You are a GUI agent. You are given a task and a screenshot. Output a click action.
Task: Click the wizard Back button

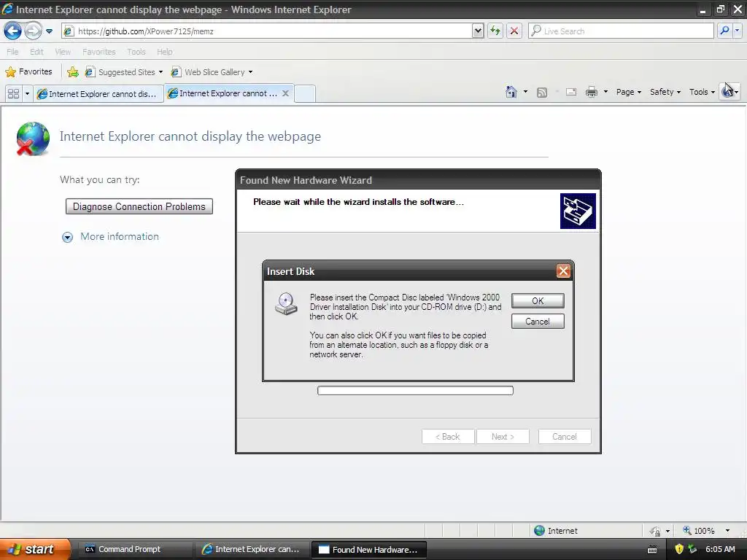pyautogui.click(x=448, y=437)
